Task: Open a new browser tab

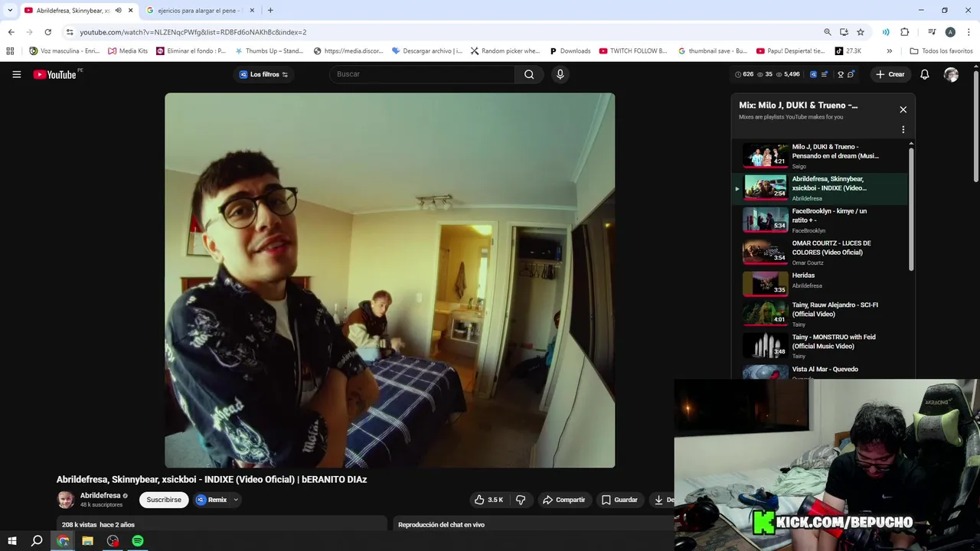Action: [x=270, y=11]
